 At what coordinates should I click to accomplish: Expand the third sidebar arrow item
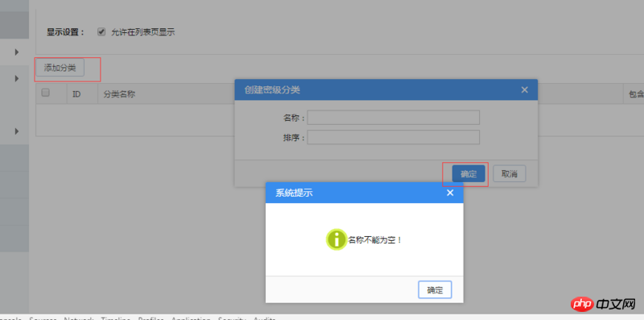click(x=17, y=131)
